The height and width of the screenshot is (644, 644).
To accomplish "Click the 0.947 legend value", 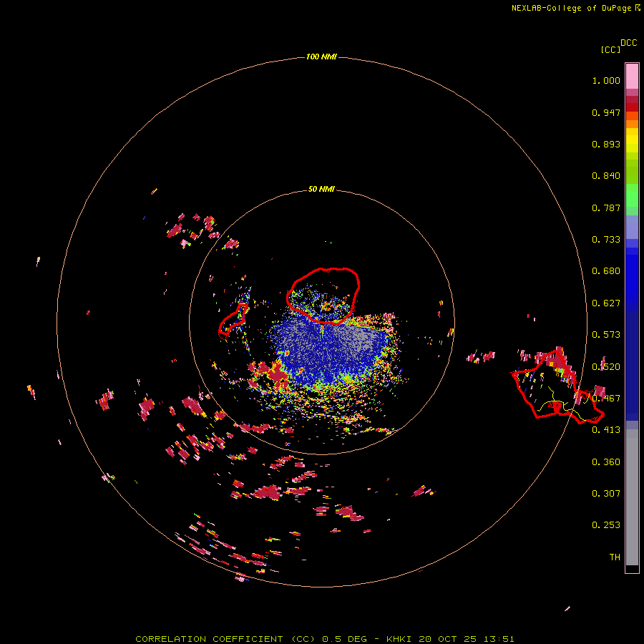I will tap(606, 112).
